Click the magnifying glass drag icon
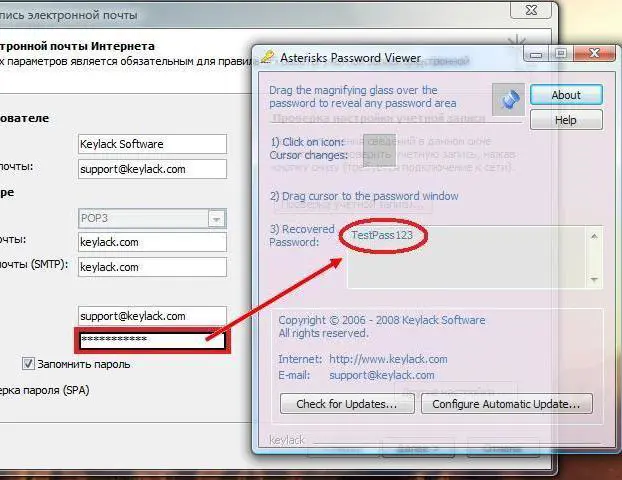Screen dimensions: 622x480 (x=508, y=99)
